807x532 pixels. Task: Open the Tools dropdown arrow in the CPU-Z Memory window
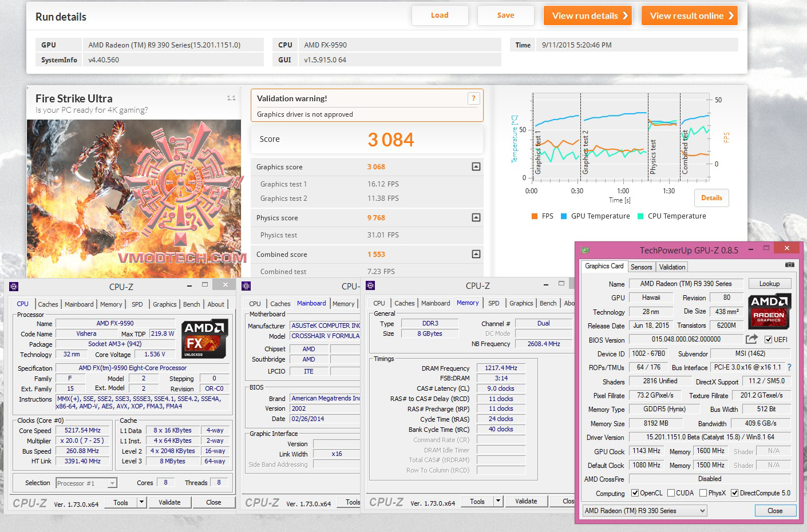coord(498,501)
